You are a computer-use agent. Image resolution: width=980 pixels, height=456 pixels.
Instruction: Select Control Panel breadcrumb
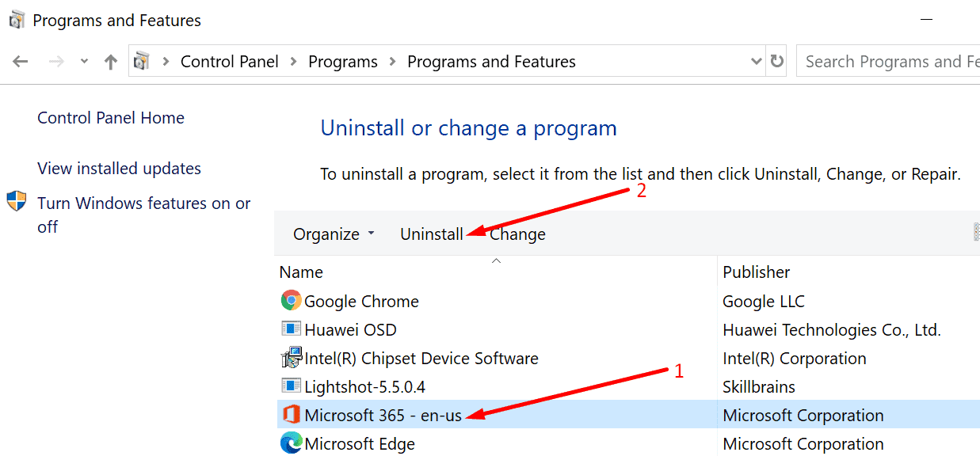click(230, 62)
